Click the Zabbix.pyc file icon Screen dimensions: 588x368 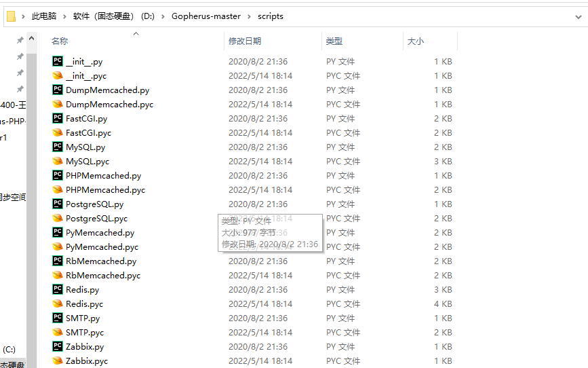[58, 361]
